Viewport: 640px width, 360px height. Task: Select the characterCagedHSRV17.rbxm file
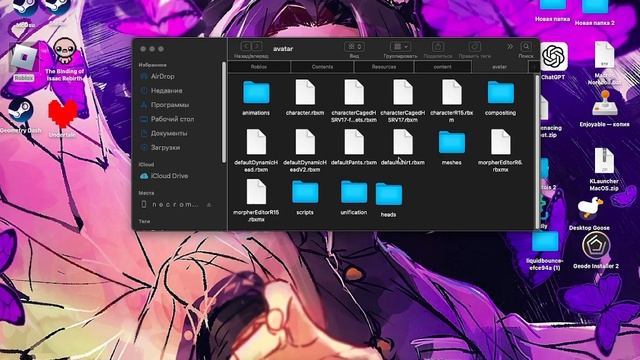(x=403, y=92)
